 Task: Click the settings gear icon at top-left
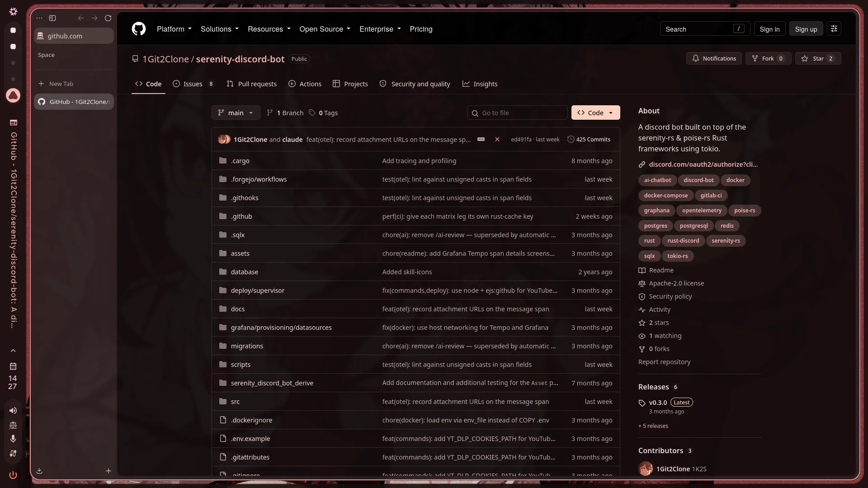[13, 12]
